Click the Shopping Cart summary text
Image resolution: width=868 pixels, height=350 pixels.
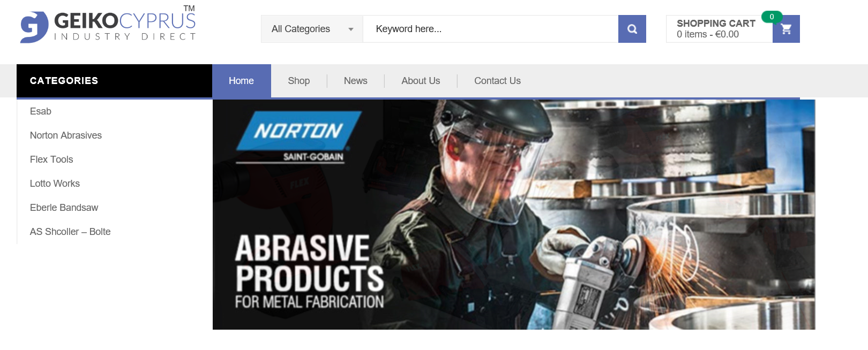[x=715, y=29]
